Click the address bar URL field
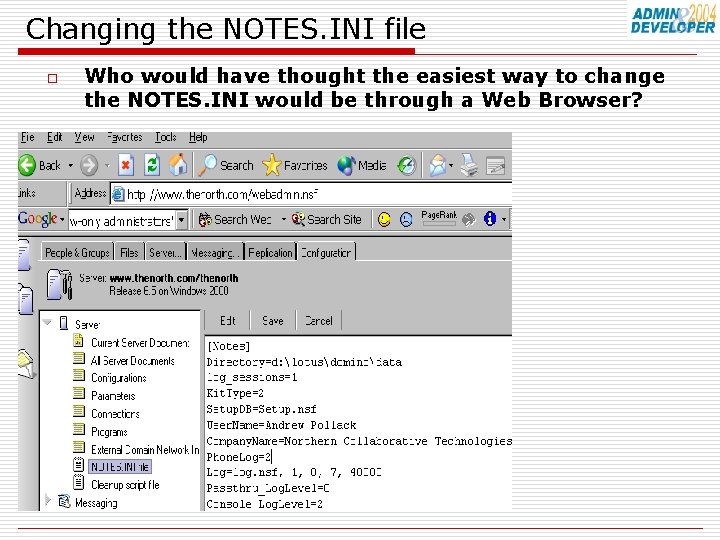Image resolution: width=720 pixels, height=540 pixels. tap(311, 194)
